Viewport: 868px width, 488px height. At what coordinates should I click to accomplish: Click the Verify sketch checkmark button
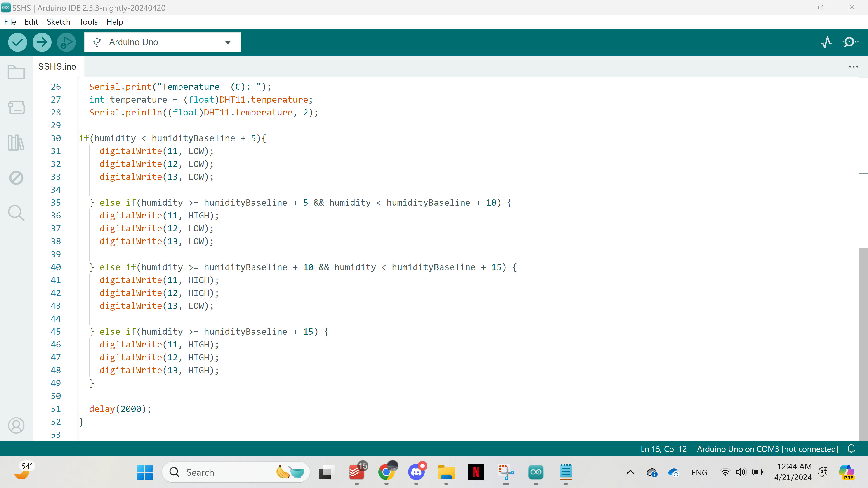tap(18, 42)
